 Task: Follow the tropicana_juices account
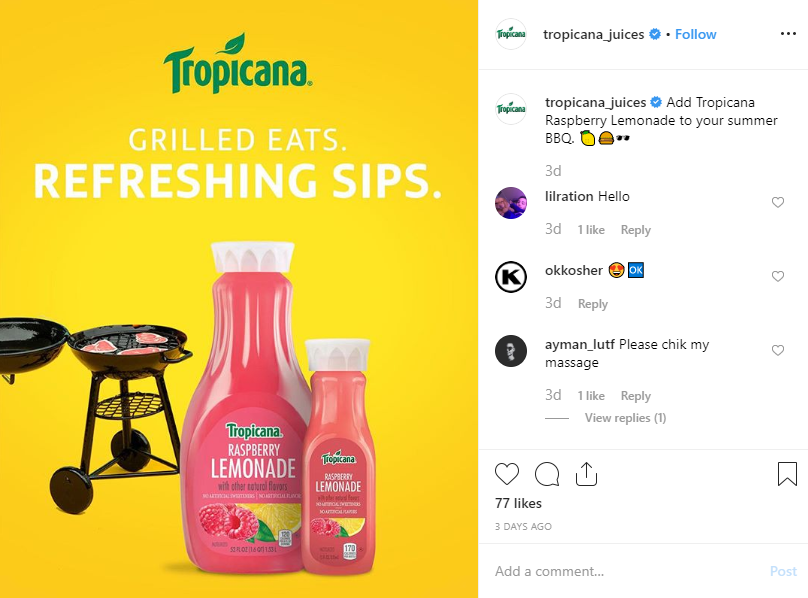click(695, 35)
